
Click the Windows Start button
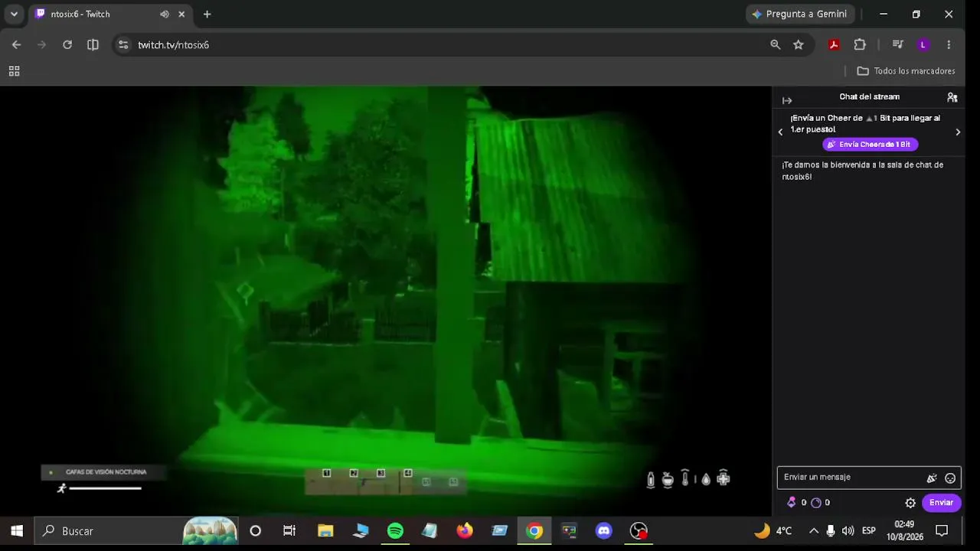coord(17,530)
